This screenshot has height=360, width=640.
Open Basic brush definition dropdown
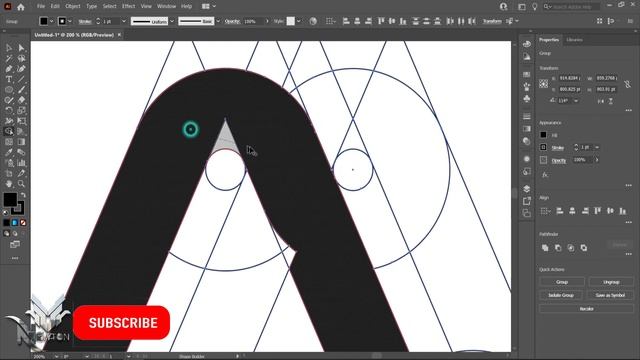point(218,21)
